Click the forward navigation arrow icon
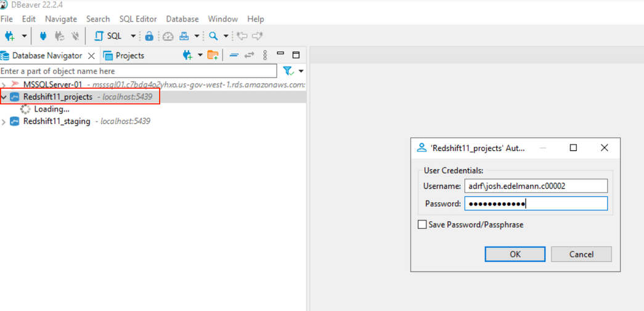The width and height of the screenshot is (644, 311). coord(258,36)
